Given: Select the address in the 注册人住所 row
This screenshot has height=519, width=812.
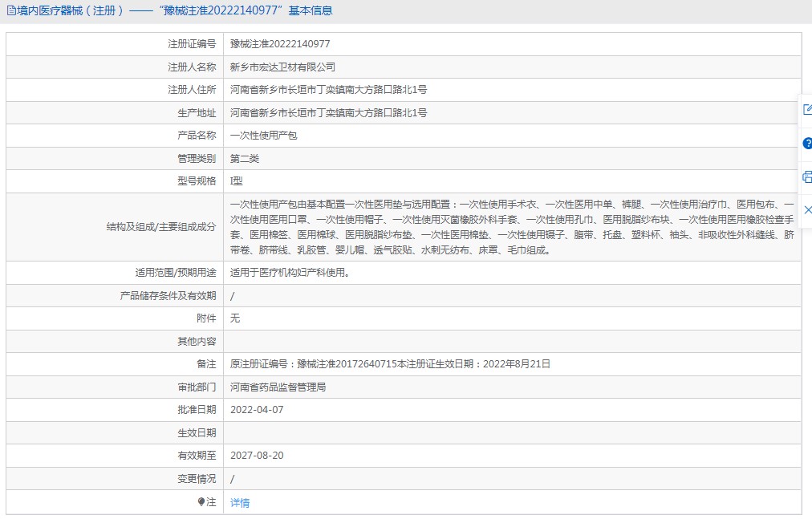Looking at the screenshot, I should tap(328, 90).
